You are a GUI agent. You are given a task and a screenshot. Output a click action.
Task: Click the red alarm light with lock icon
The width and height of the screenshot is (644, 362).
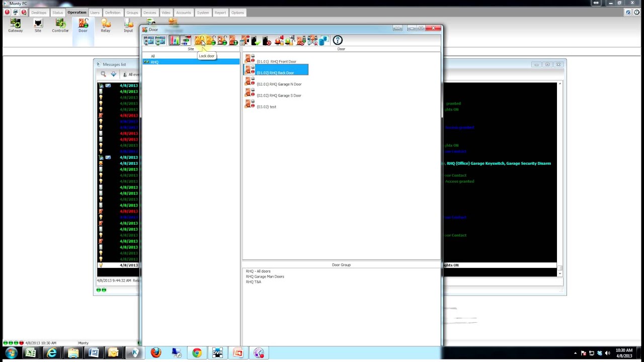click(279, 40)
